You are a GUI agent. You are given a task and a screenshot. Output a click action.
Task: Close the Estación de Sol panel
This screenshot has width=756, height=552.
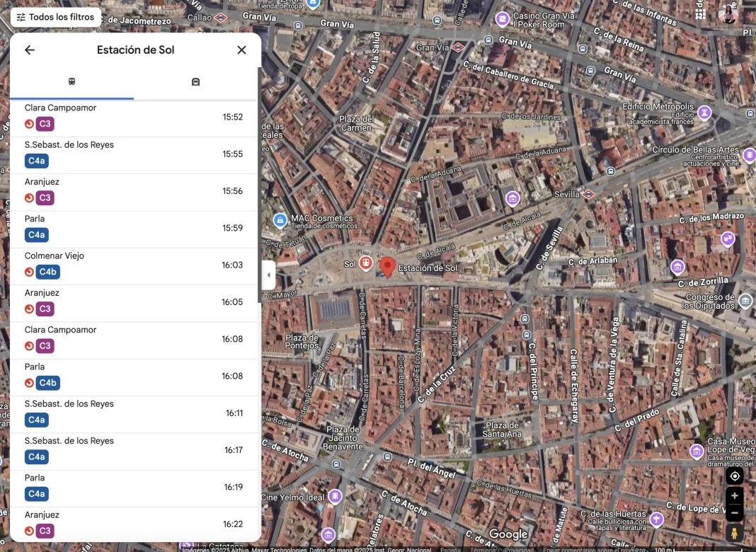tap(241, 50)
